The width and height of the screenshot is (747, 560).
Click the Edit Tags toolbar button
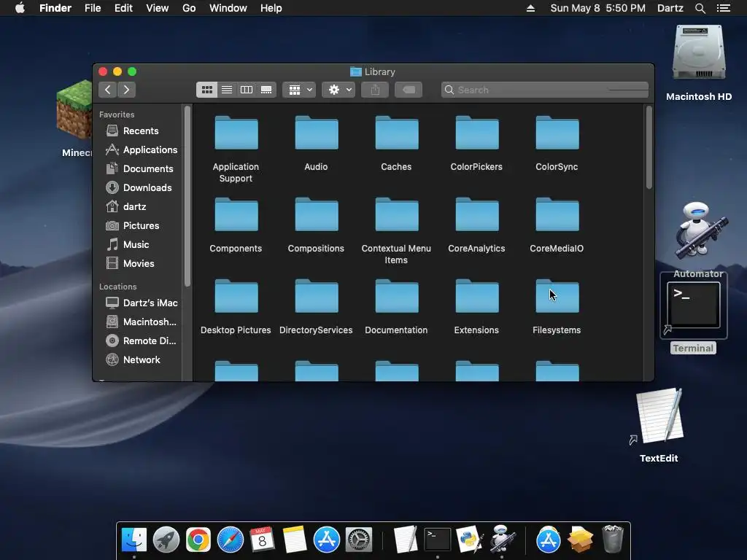click(x=409, y=90)
